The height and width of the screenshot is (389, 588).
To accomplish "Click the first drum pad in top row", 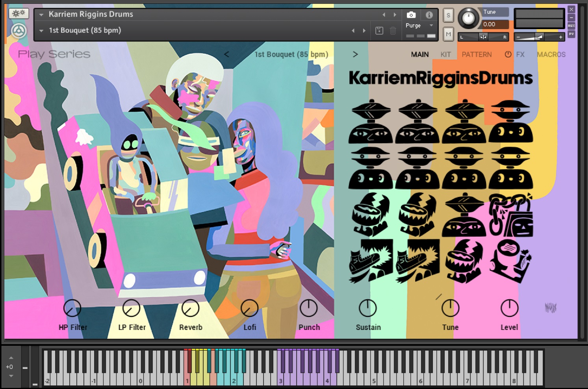I will tap(370, 121).
